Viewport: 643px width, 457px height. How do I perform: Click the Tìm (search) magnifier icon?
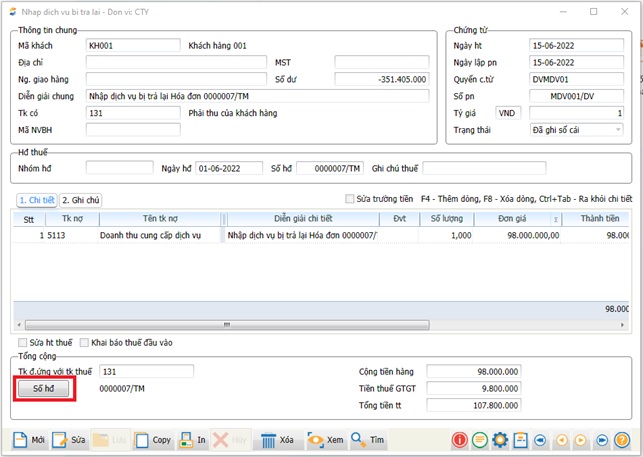[x=358, y=440]
